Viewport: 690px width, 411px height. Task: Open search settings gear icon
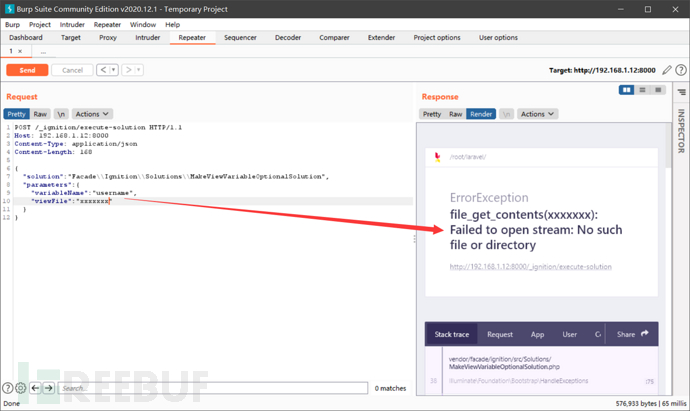[x=21, y=388]
